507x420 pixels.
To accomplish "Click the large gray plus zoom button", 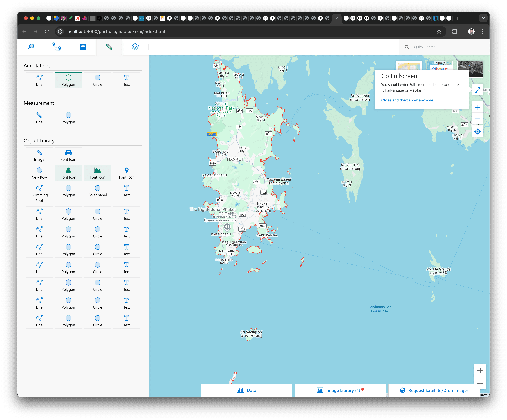I will [480, 370].
